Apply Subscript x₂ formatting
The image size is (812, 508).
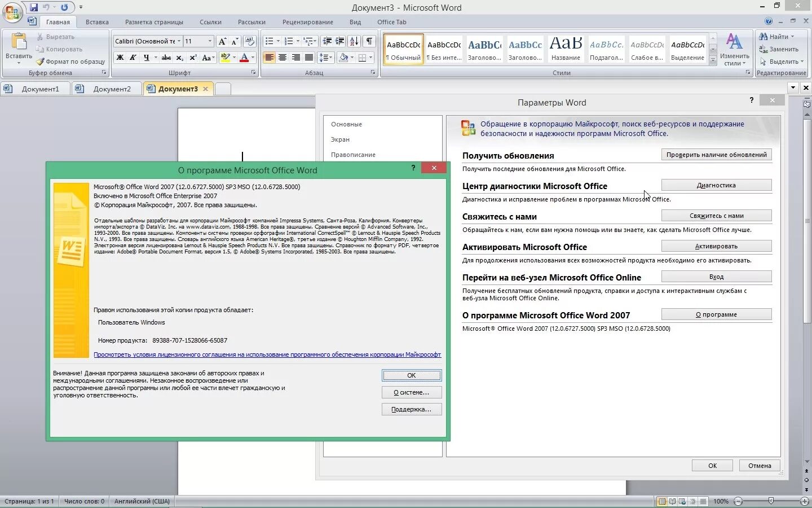coord(179,58)
